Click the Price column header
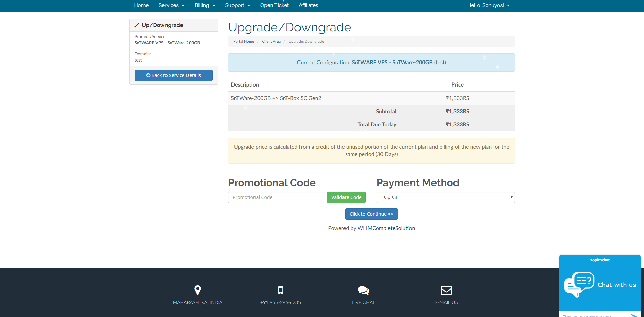644x317 pixels. click(458, 85)
